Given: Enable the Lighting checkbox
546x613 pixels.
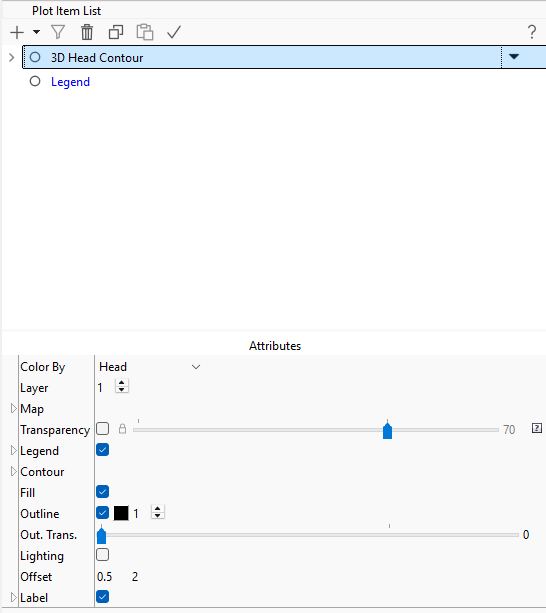Looking at the screenshot, I should click(x=102, y=555).
